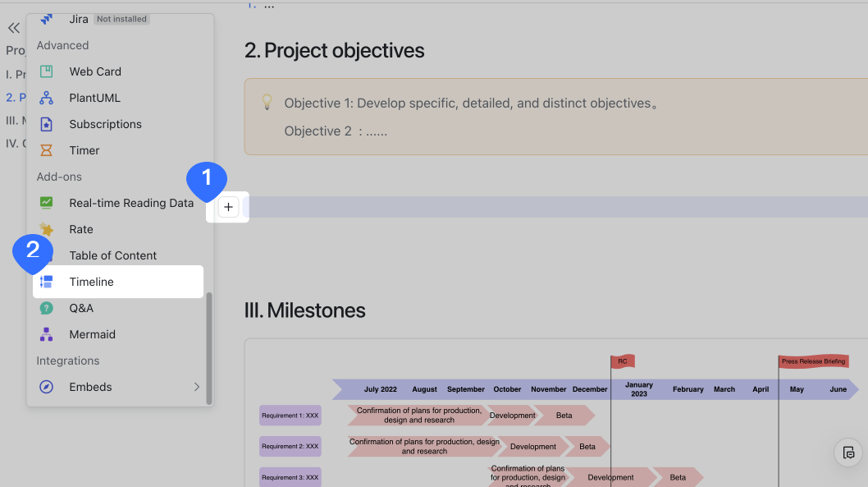This screenshot has height=487, width=868.
Task: Select the RC release flag marker
Action: click(623, 361)
